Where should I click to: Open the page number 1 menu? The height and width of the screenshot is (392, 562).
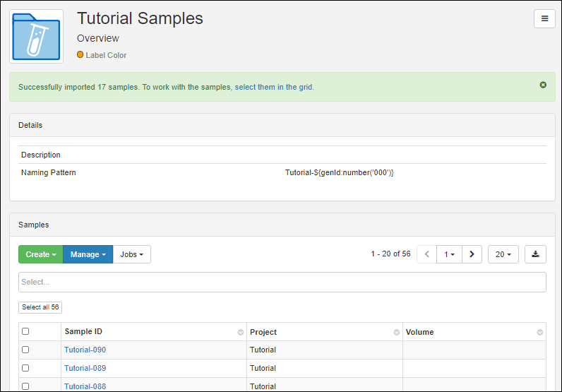click(x=448, y=254)
